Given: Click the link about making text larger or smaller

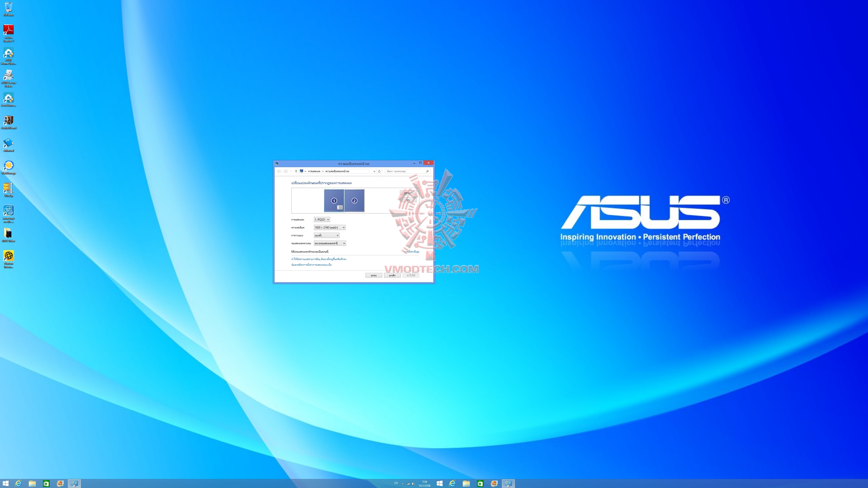Looking at the screenshot, I should pyautogui.click(x=318, y=259).
